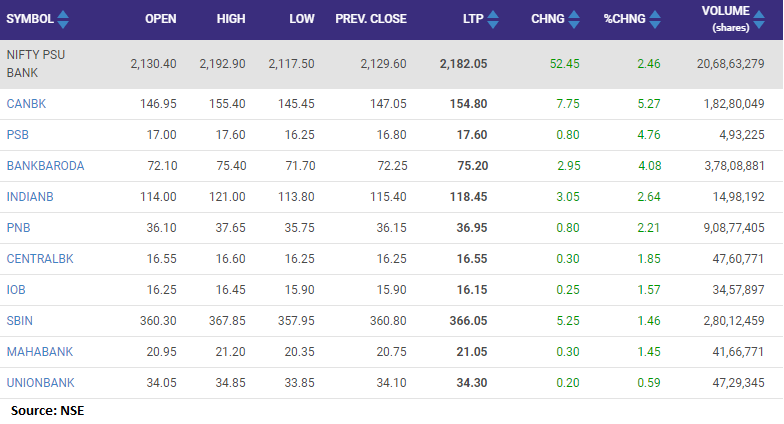This screenshot has height=424, width=784.
Task: Open the PSB symbol link
Action: 18,134
